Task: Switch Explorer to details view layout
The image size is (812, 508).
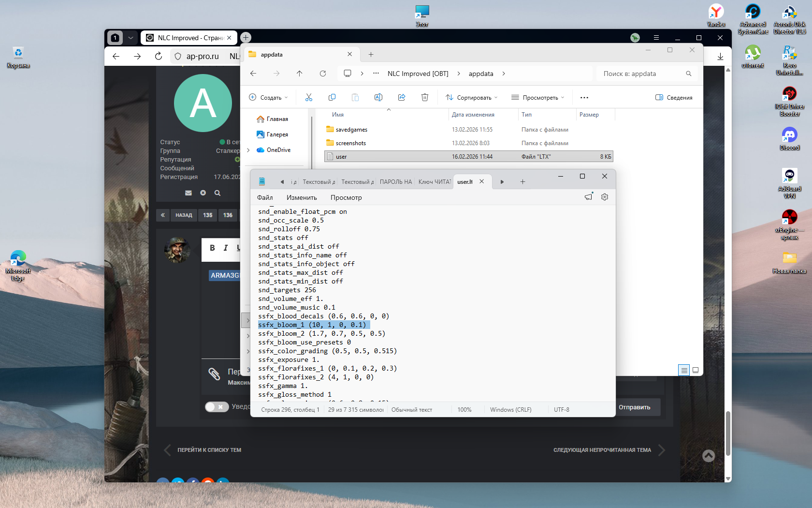Action: coord(684,370)
